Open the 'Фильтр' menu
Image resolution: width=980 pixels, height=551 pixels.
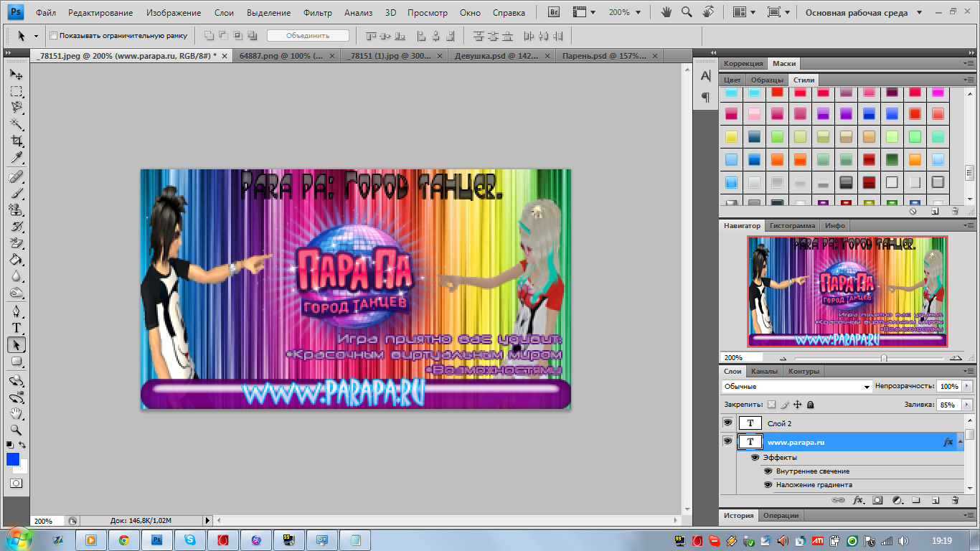click(318, 13)
